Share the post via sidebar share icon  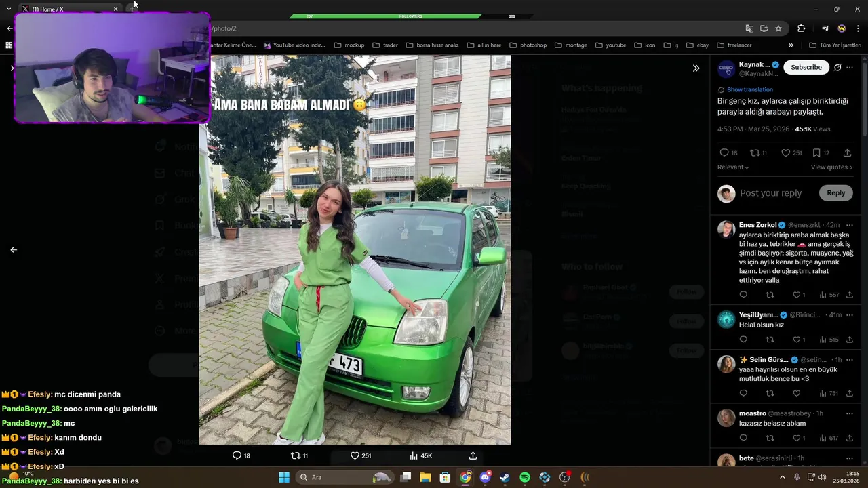(847, 153)
